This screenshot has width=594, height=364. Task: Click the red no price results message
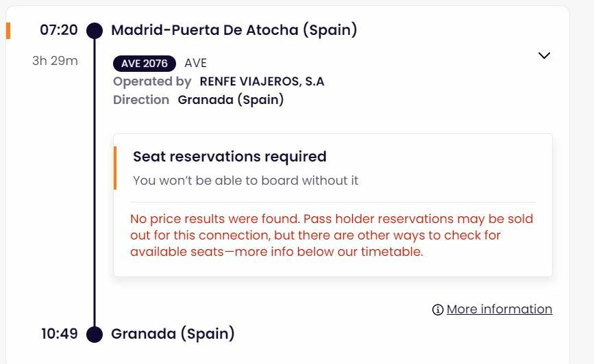point(332,235)
